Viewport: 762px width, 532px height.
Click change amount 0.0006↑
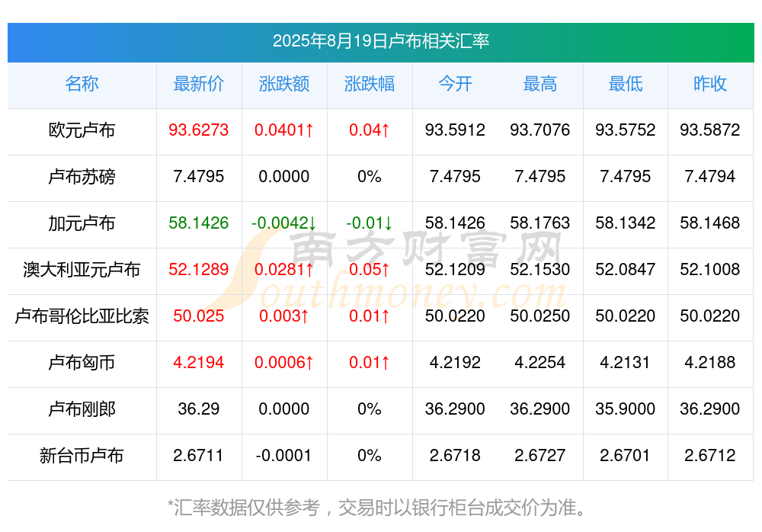[283, 362]
